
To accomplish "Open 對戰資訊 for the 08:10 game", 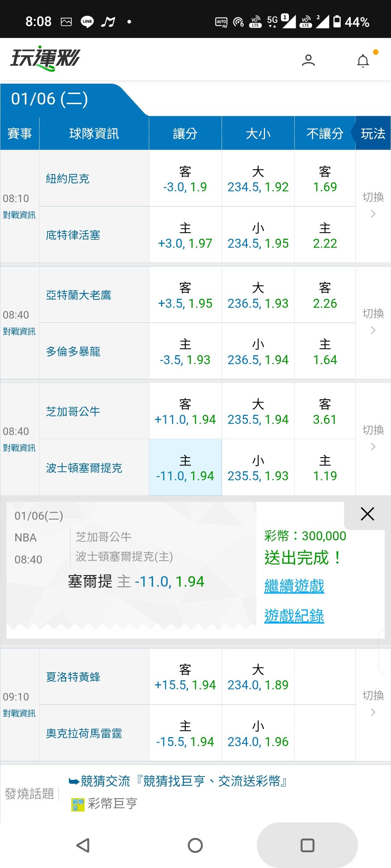I will pos(19,215).
